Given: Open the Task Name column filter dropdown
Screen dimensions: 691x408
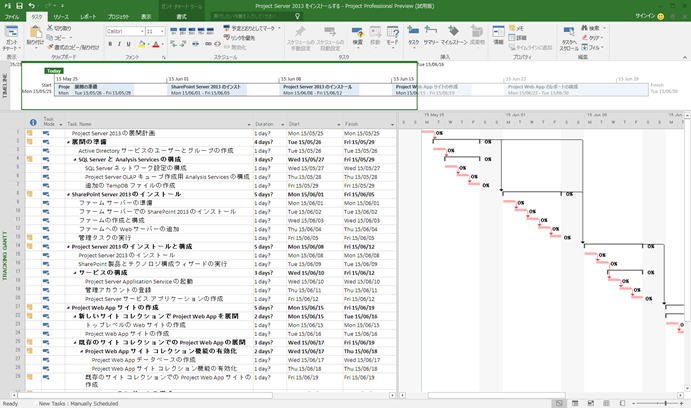Looking at the screenshot, I should click(x=249, y=125).
